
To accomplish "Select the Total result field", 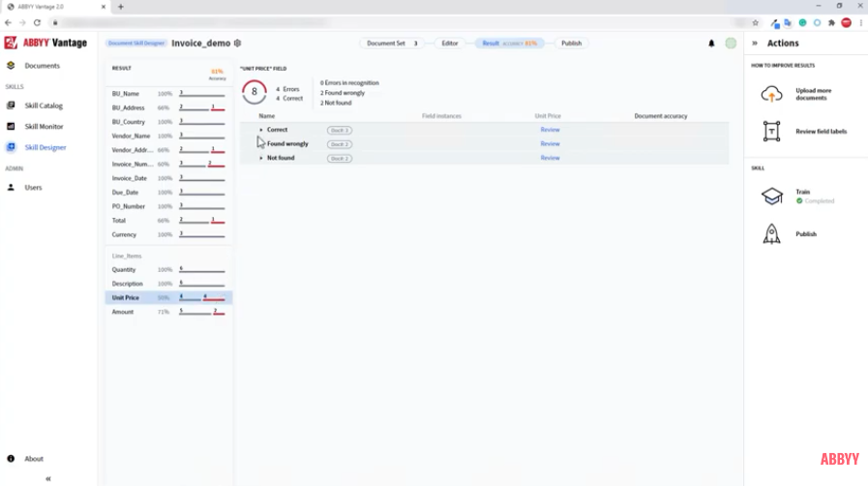I will [x=168, y=221].
